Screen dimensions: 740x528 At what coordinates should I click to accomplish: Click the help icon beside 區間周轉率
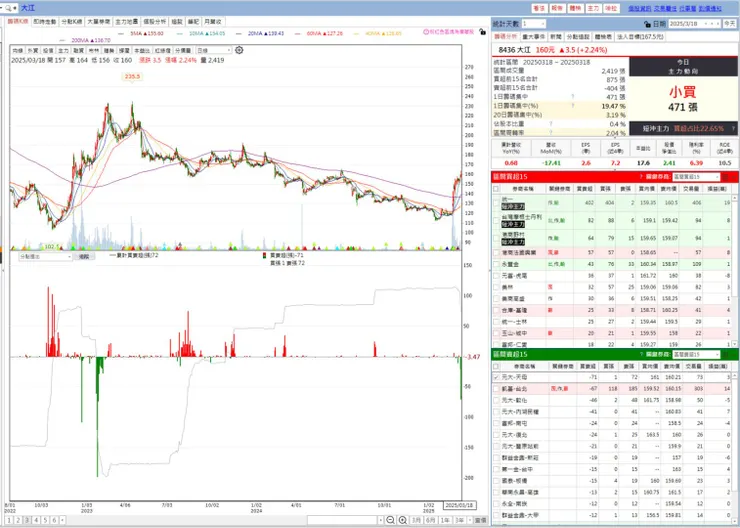coord(550,133)
